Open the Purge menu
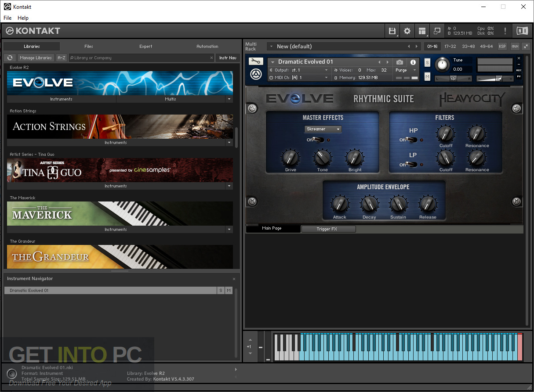This screenshot has width=534, height=392. 406,70
